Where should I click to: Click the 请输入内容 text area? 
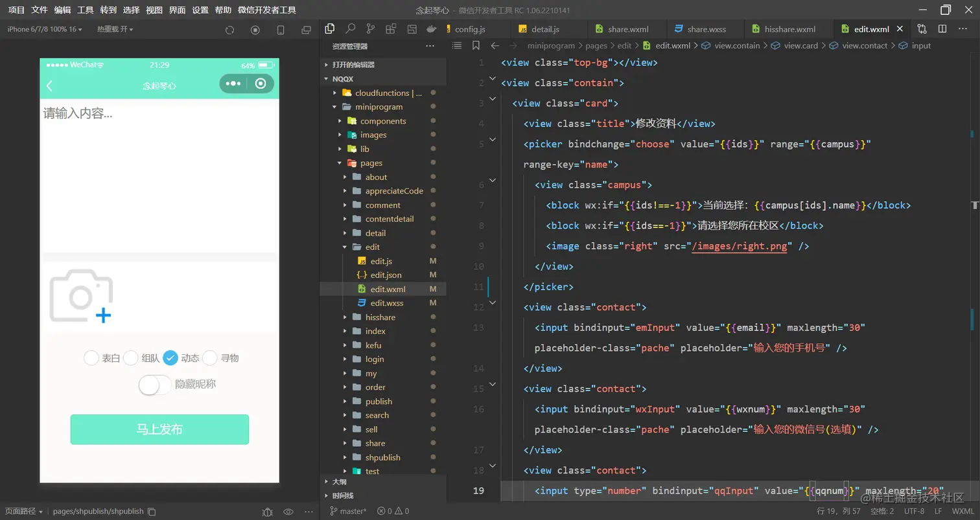159,175
